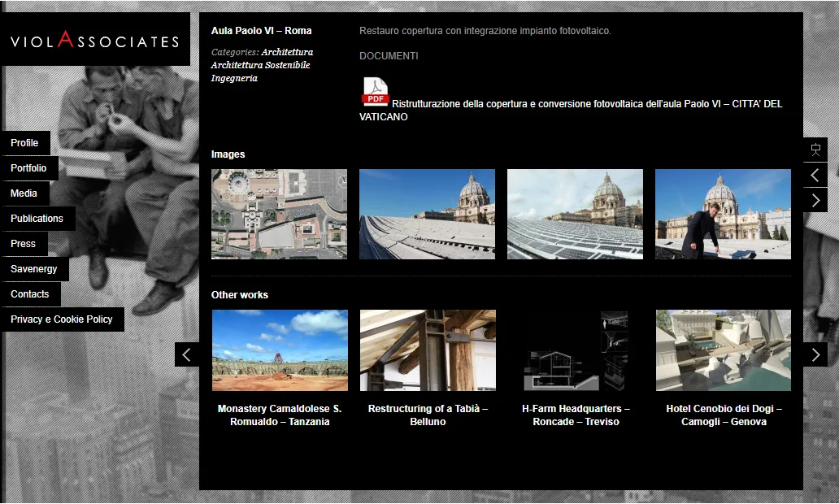Open the PDF document icon
839x504 pixels.
pos(375,92)
